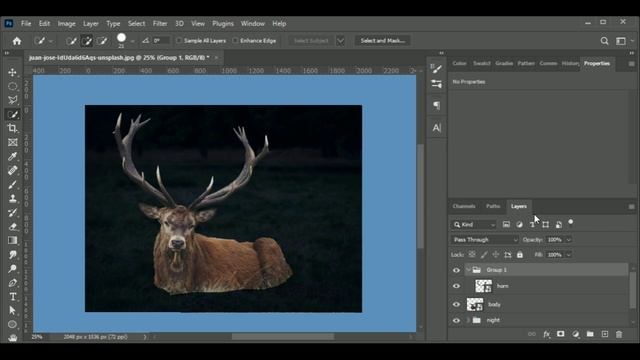Select the Path Selection tool
The width and height of the screenshot is (640, 360).
point(13,311)
